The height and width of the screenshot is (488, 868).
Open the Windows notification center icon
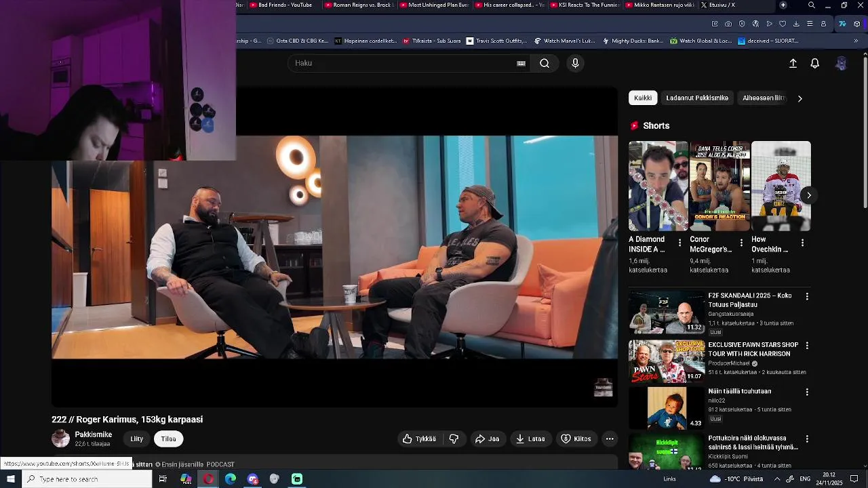[x=854, y=479]
